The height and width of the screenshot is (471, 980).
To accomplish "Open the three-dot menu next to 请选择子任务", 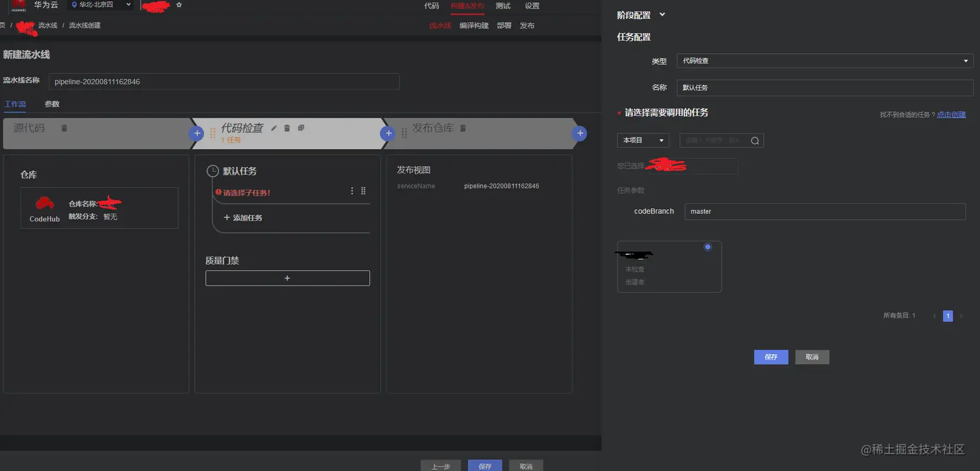I will (352, 190).
